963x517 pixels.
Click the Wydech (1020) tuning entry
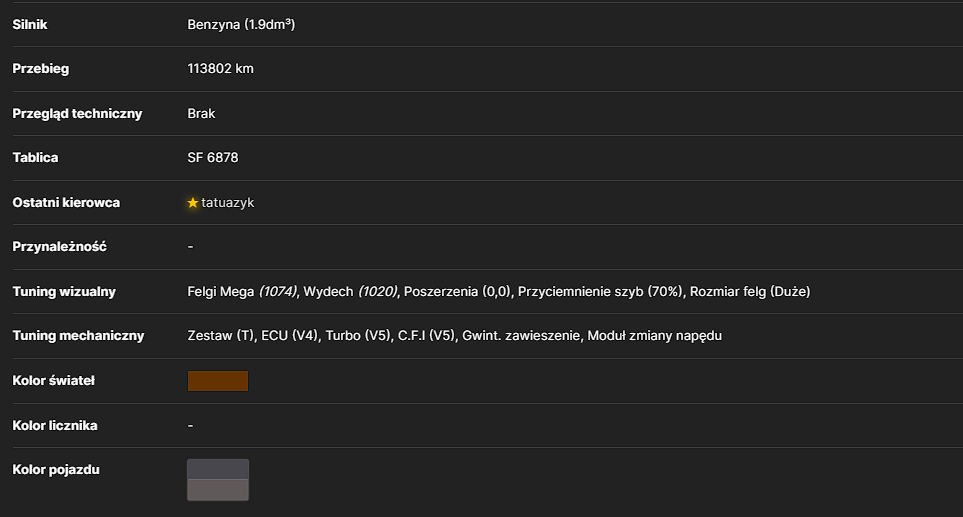[x=350, y=292]
